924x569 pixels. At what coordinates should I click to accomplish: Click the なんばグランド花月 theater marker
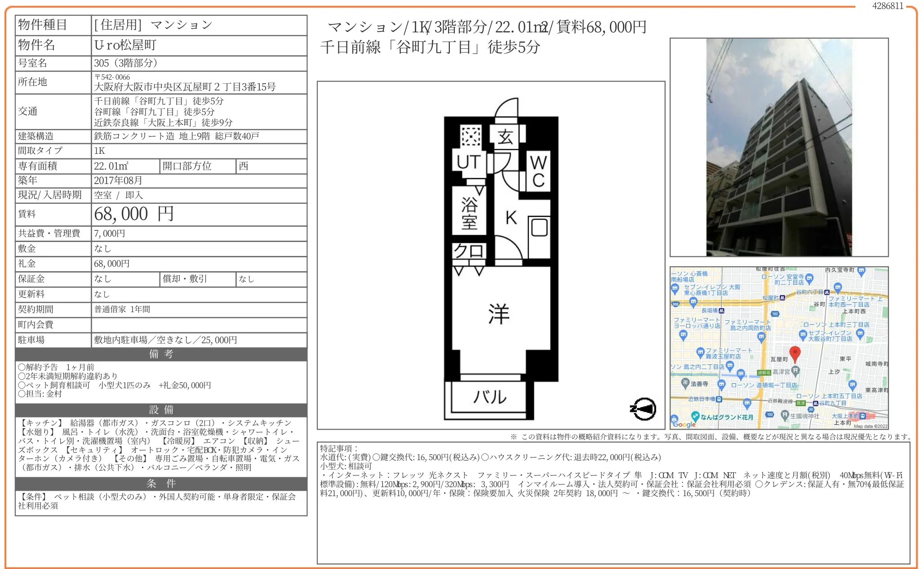click(x=695, y=416)
